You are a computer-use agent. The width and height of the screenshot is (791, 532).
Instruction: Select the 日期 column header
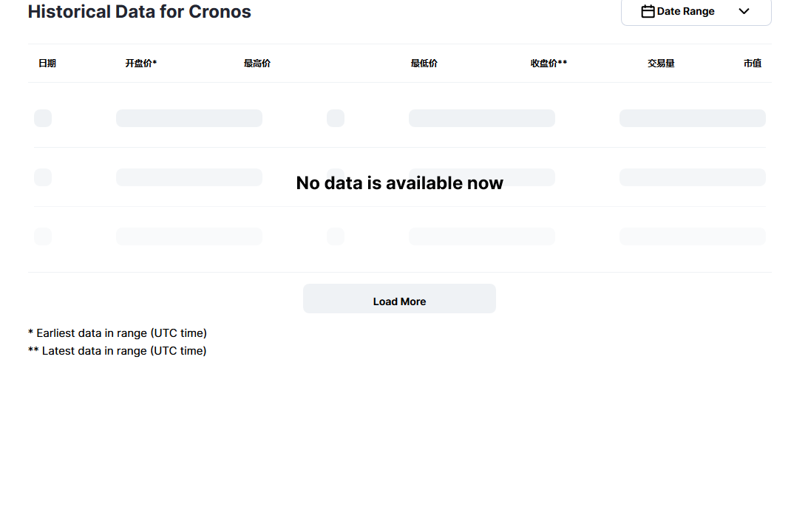point(47,63)
